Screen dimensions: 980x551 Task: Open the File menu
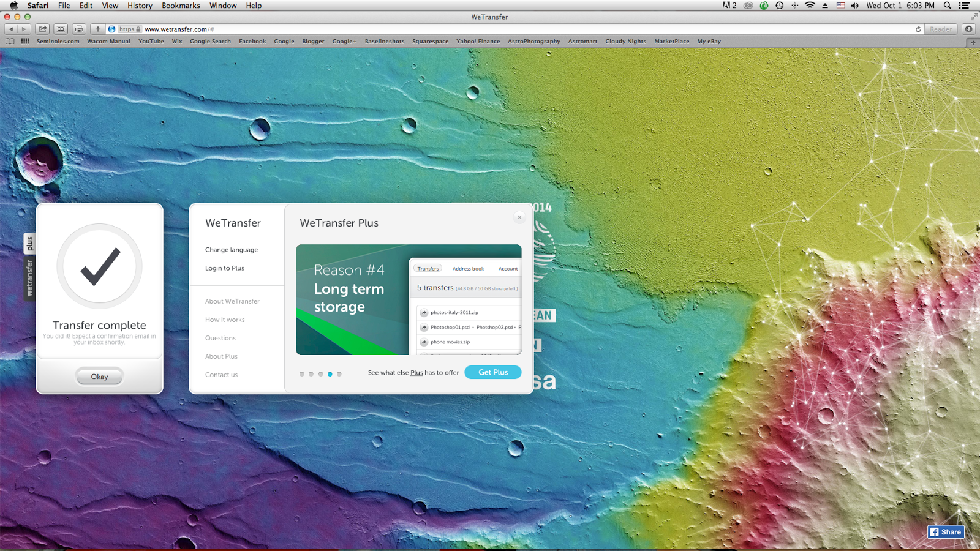(x=64, y=6)
